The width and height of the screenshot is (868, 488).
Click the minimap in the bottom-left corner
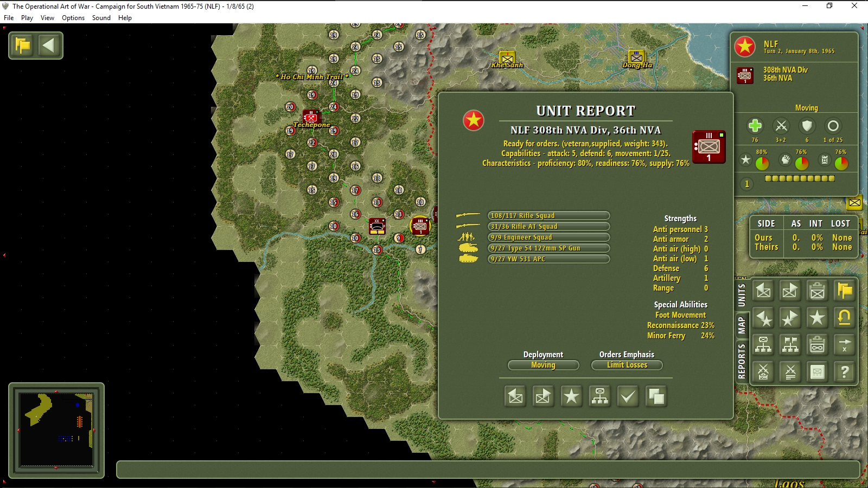click(x=56, y=430)
